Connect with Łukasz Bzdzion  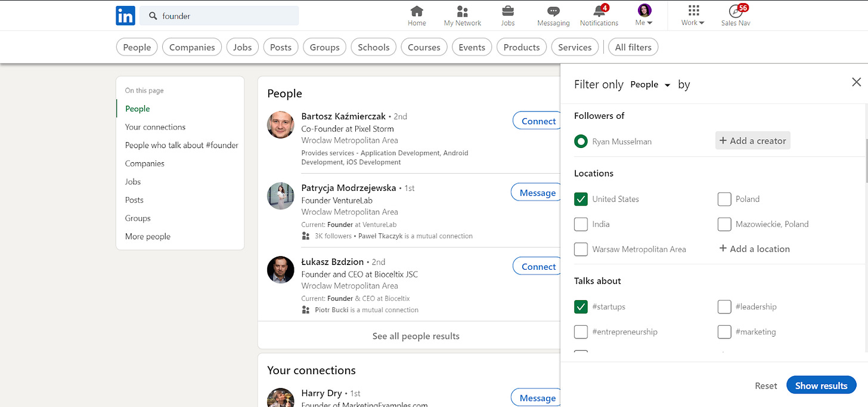[x=538, y=266]
